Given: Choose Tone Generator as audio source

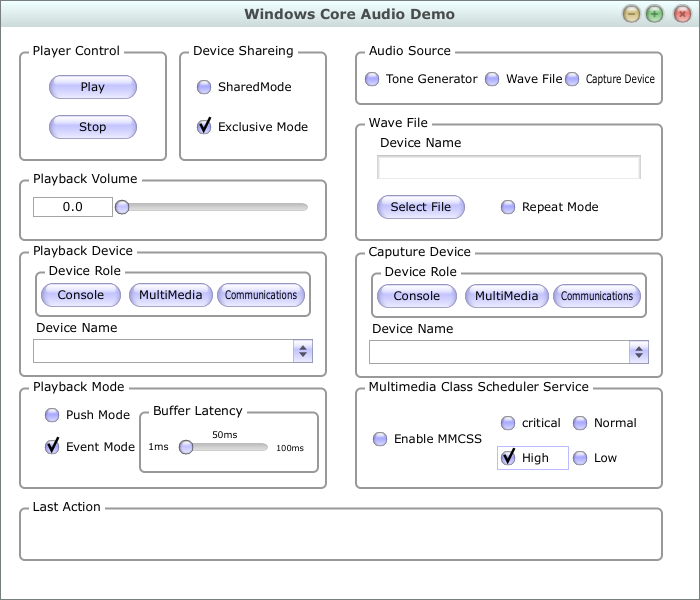Looking at the screenshot, I should point(372,79).
